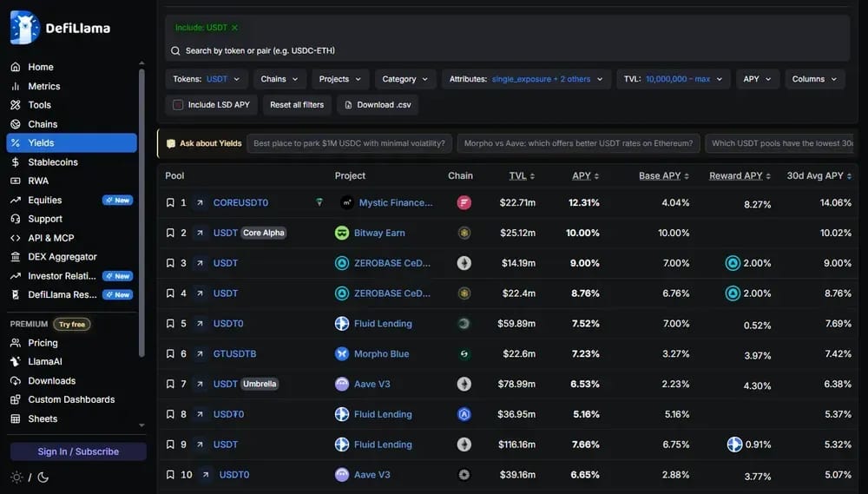Viewport: 868px width, 494px height.
Task: Click the DefiLlama logo icon
Action: [24, 27]
